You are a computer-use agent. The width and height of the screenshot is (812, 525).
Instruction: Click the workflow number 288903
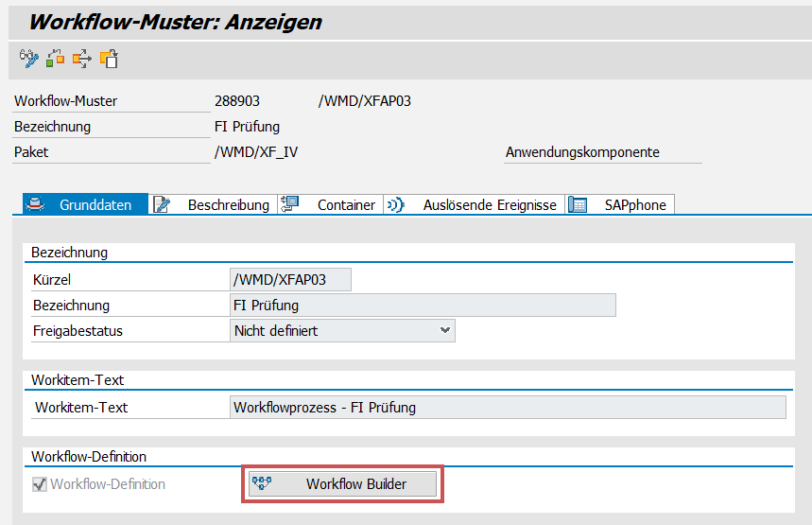point(237,100)
